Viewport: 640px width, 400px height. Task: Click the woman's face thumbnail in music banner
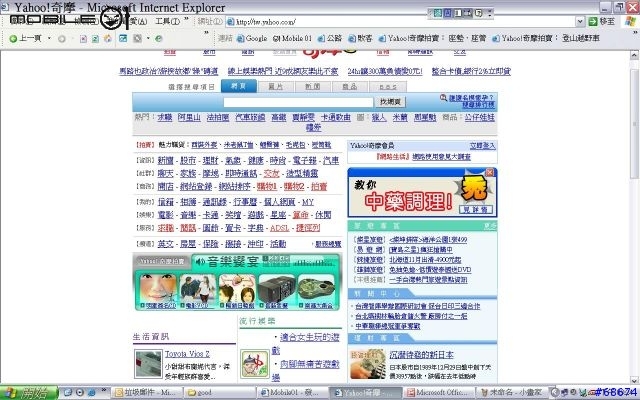(158, 288)
